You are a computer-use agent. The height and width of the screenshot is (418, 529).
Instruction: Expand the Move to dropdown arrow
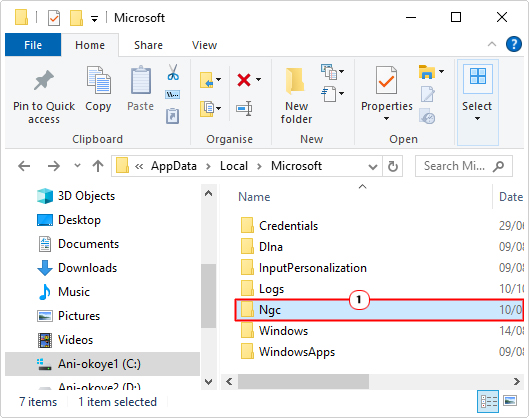coord(219,80)
